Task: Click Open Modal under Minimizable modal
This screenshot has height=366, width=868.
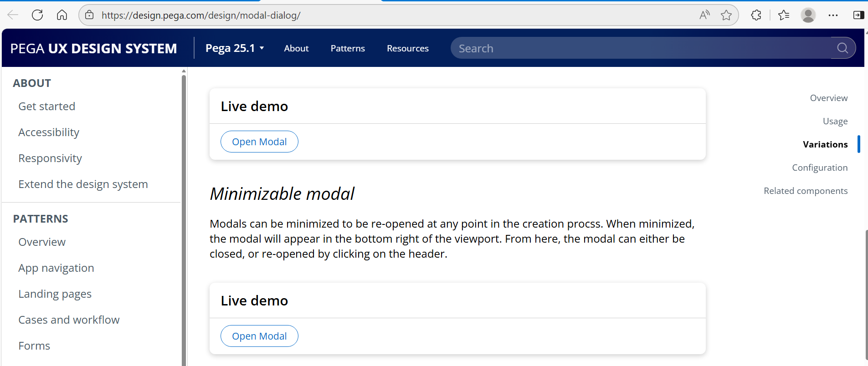Action: [x=259, y=336]
